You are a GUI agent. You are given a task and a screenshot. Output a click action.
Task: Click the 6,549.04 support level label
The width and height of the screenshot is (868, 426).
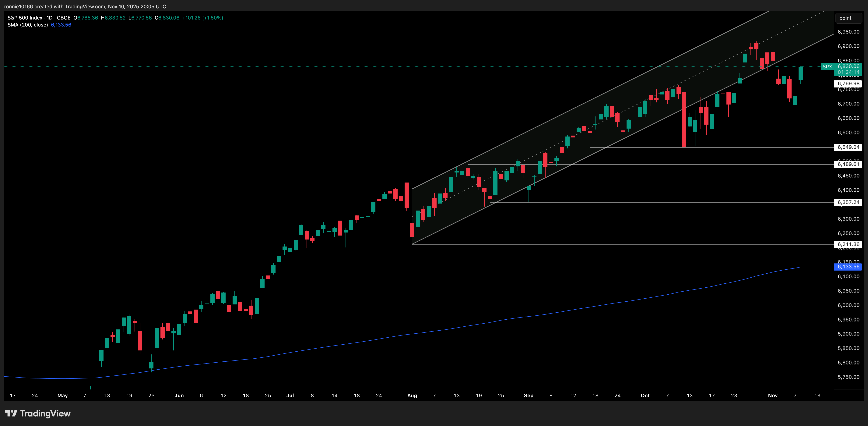[x=848, y=147]
